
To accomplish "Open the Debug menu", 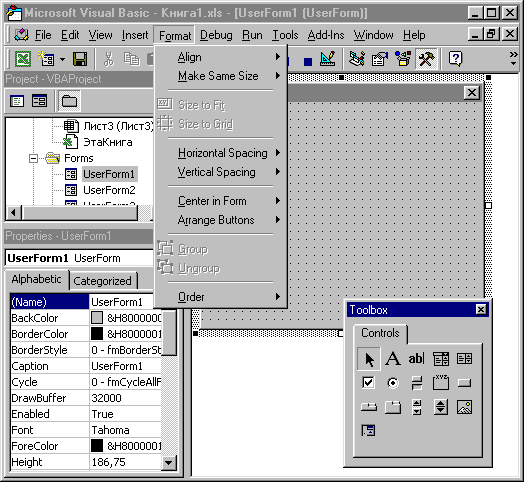I will point(216,35).
